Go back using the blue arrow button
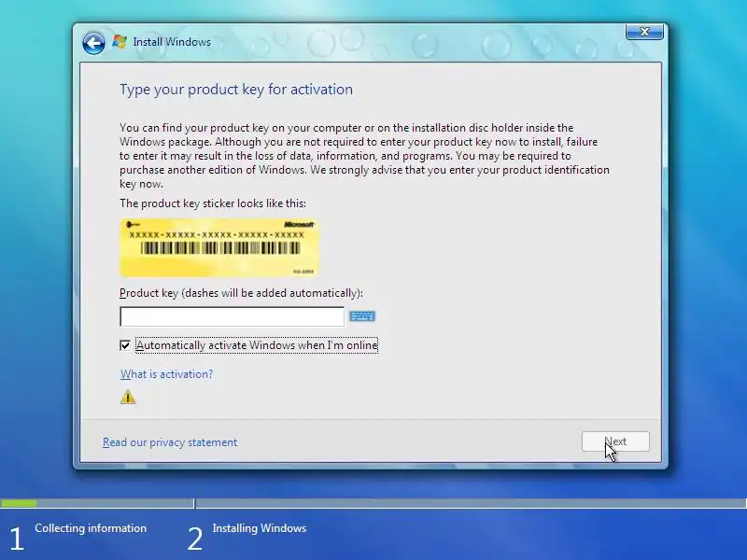This screenshot has height=560, width=747. click(93, 43)
